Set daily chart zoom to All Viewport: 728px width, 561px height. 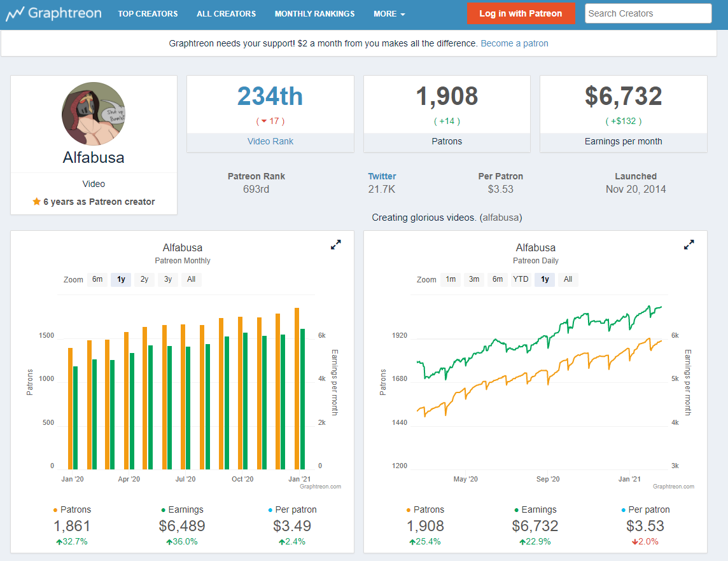(x=568, y=279)
